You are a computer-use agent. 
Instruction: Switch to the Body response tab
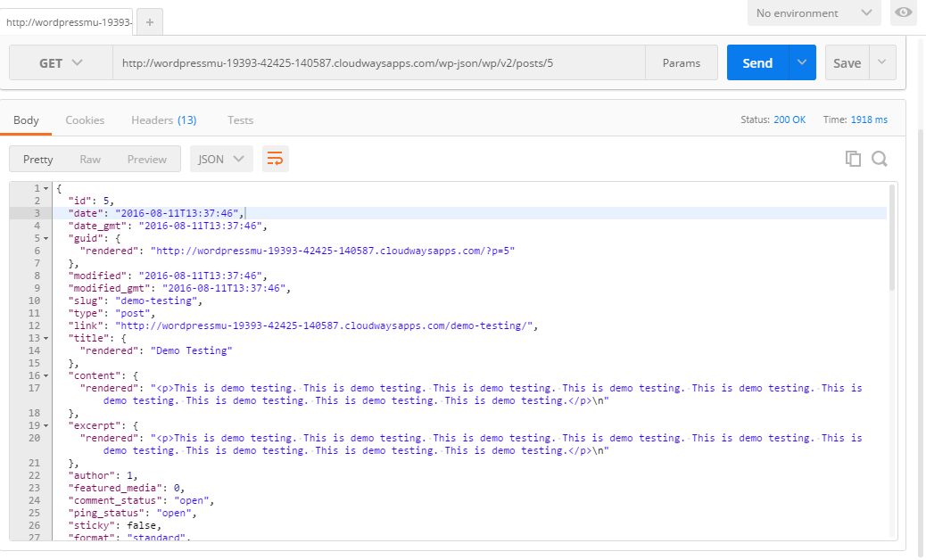pos(26,119)
